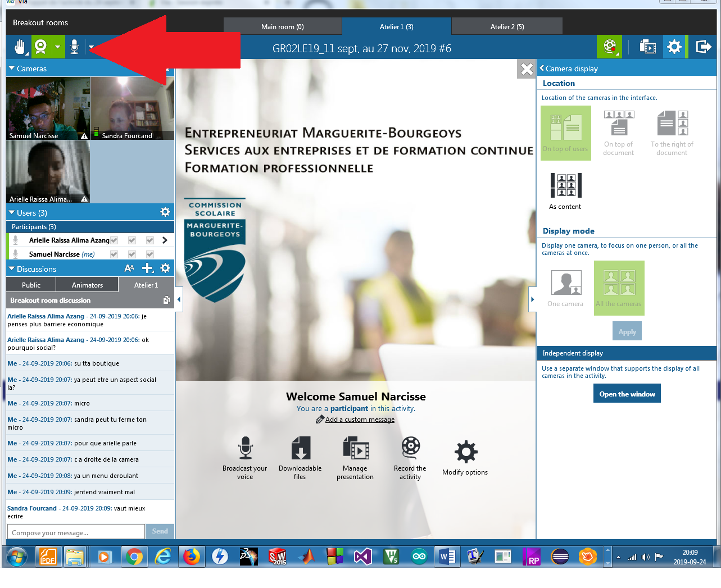Click Record the activity icon
This screenshot has height=588, width=721.
tap(410, 448)
